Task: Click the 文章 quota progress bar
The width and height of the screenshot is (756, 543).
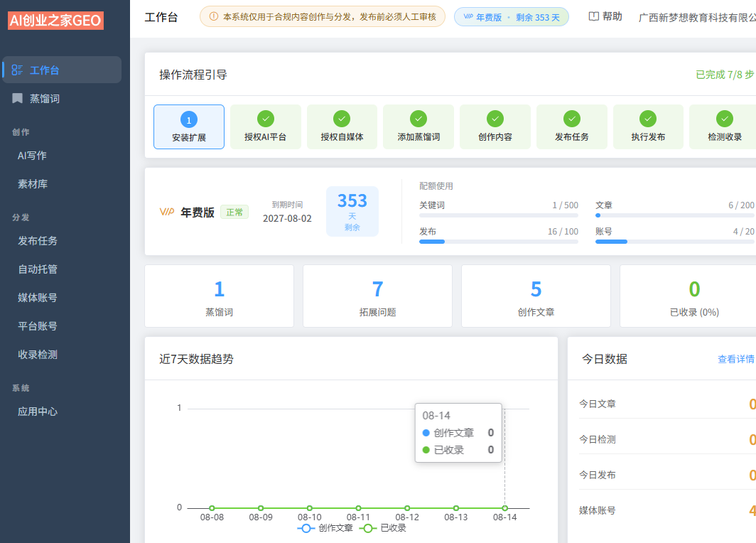Action: click(x=675, y=215)
